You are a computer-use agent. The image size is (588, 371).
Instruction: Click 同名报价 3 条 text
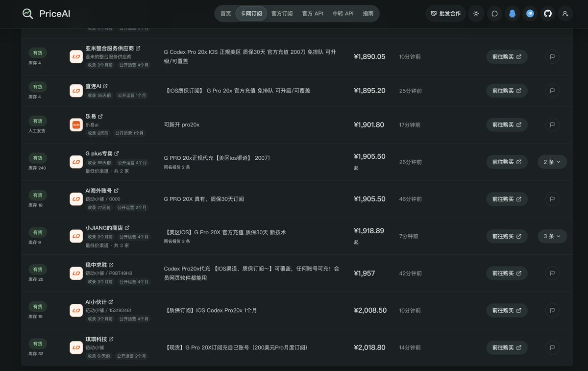click(x=177, y=241)
